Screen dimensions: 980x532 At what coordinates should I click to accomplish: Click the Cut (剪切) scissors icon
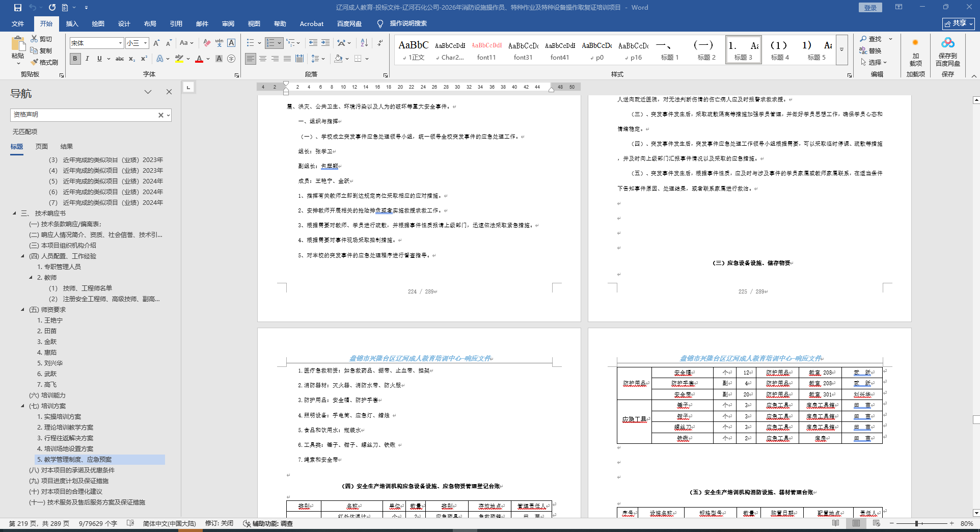[34, 39]
